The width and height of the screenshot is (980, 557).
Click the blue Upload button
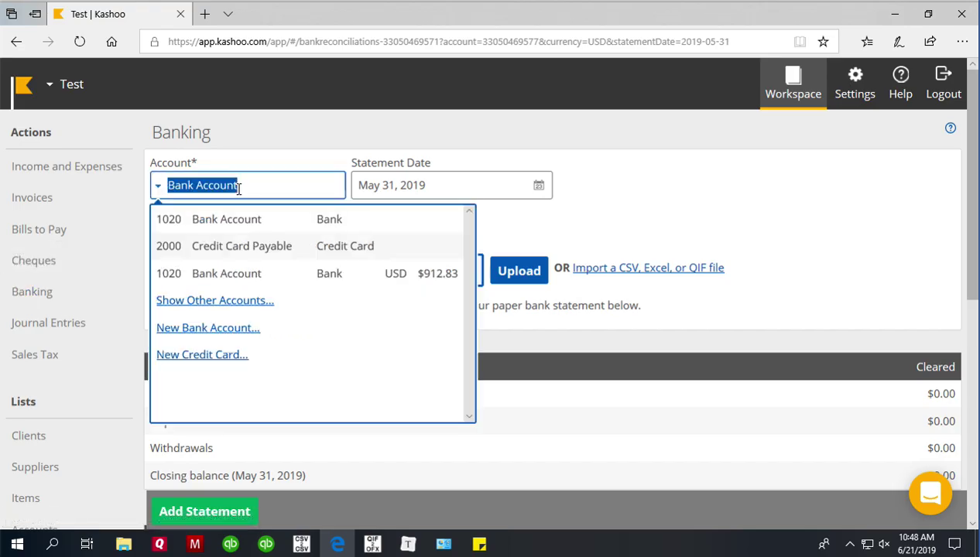pos(519,270)
